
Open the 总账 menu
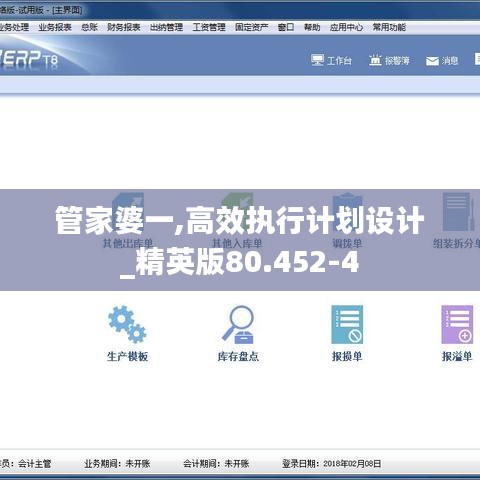(x=89, y=27)
